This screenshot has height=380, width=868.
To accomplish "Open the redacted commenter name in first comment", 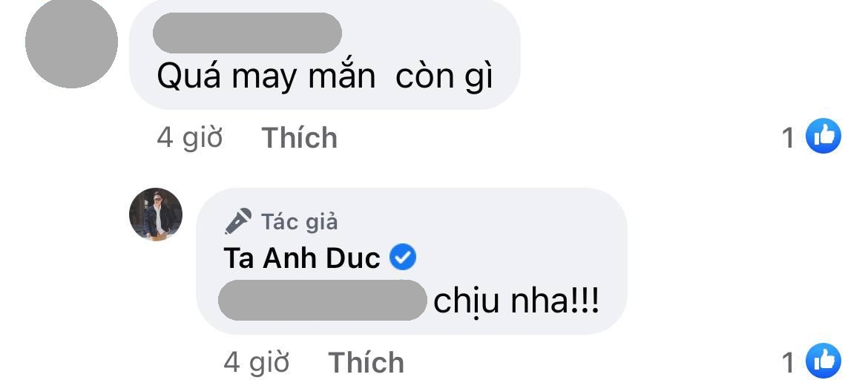I will point(247,33).
